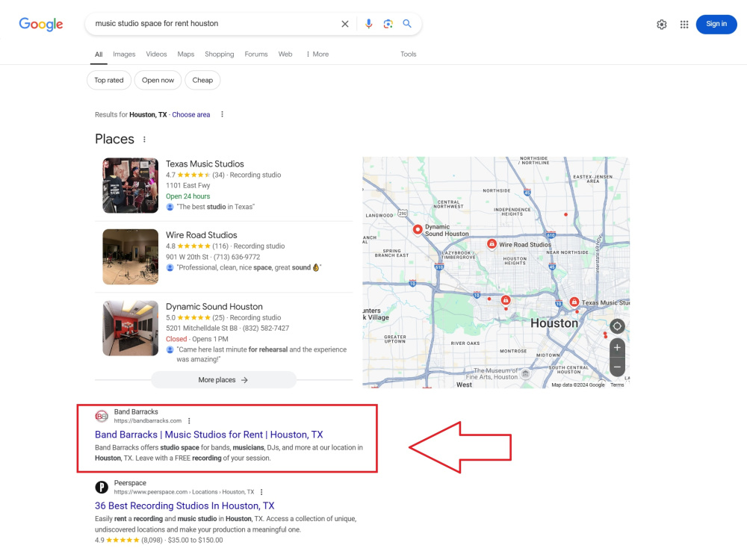Screen dimensions: 747x560
Task: Start voice search with microphone icon
Action: click(369, 24)
